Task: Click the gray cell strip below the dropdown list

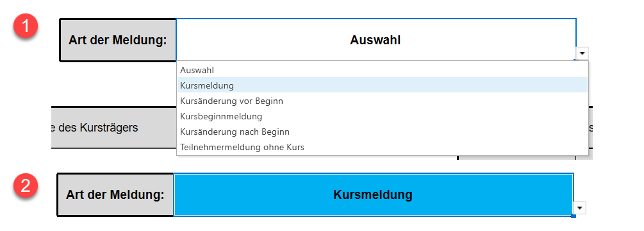Action: (516, 157)
